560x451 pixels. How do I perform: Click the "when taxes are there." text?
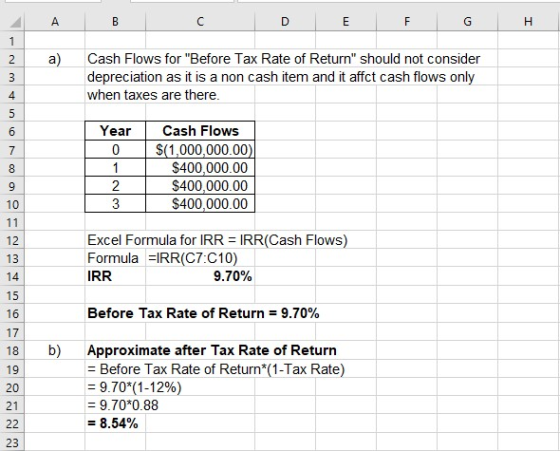pos(153,95)
